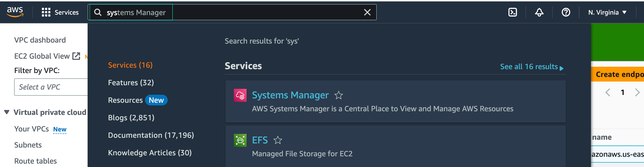Clear the search box with the X
Viewport: 644px width, 167px height.
pos(367,12)
